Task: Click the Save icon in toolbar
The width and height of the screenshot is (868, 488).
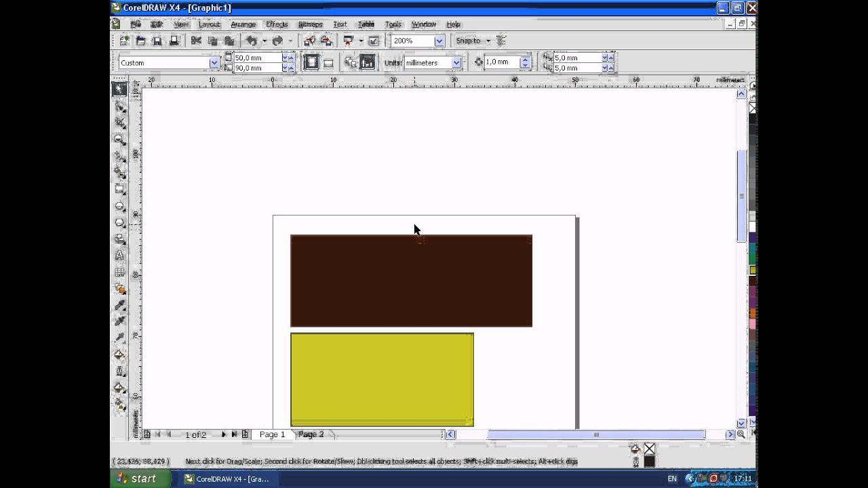Action: (x=157, y=41)
